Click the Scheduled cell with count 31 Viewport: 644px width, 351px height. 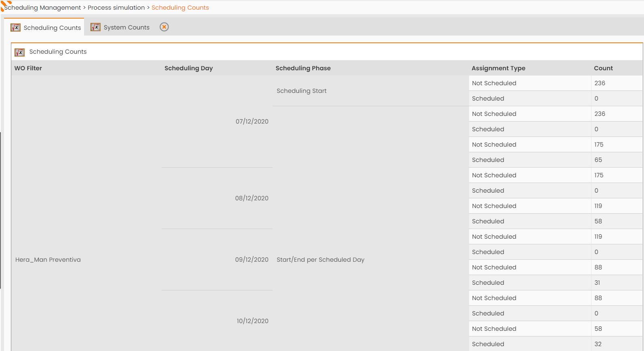[530, 283]
